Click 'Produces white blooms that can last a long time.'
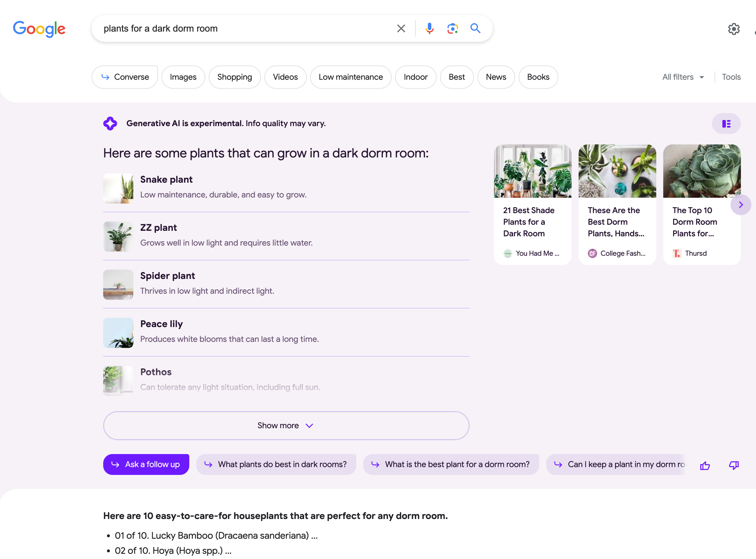Viewport: 756px width, 559px height. 229,340
